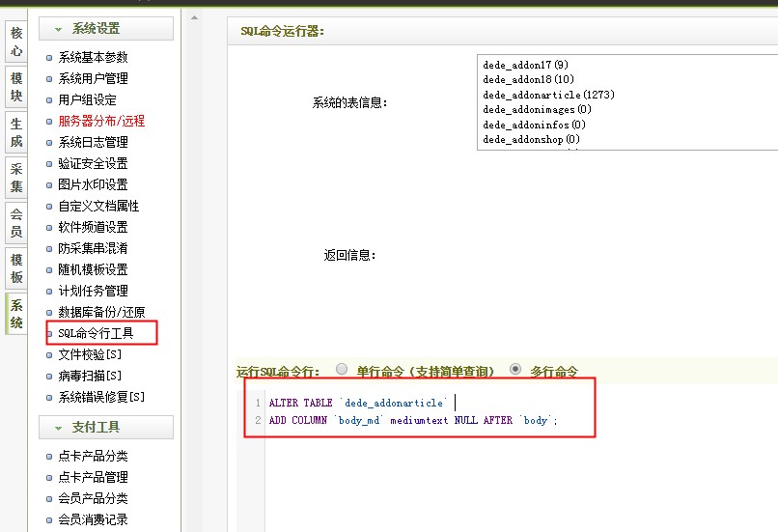Open the 模板 side tab
This screenshot has width=778, height=532.
pyautogui.click(x=16, y=268)
